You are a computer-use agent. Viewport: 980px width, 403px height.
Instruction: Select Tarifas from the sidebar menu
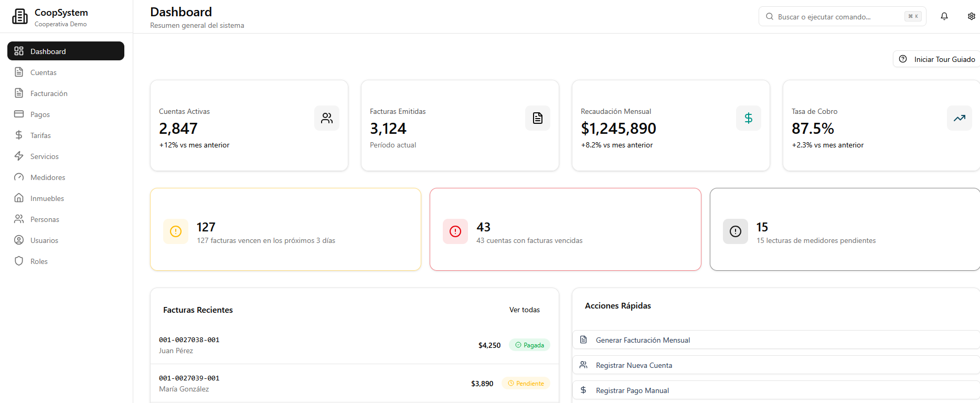pos(40,135)
